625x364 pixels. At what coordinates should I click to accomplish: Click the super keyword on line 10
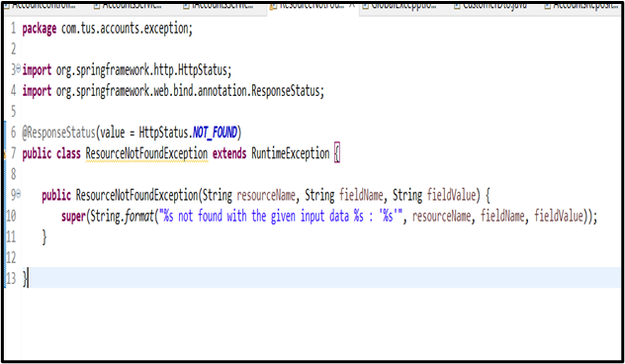(x=74, y=216)
